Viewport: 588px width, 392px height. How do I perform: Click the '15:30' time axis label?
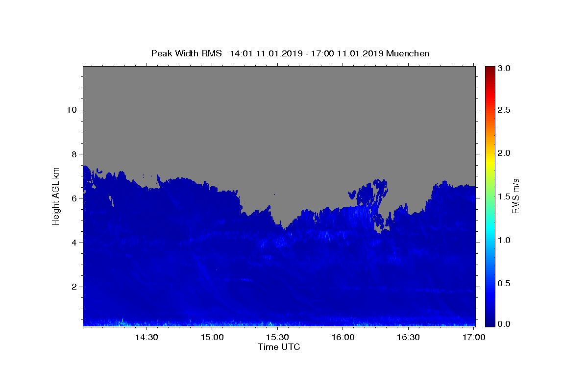point(277,338)
